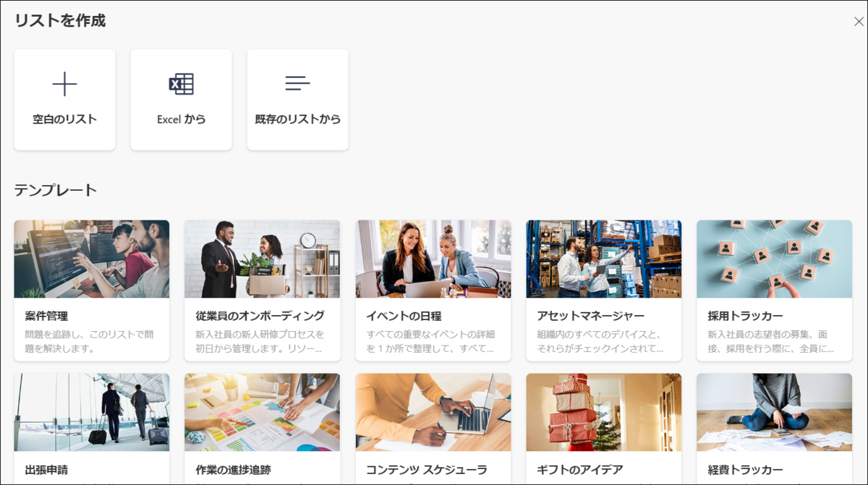868x485 pixels.
Task: Click the plus icon for a blank list
Action: point(64,84)
